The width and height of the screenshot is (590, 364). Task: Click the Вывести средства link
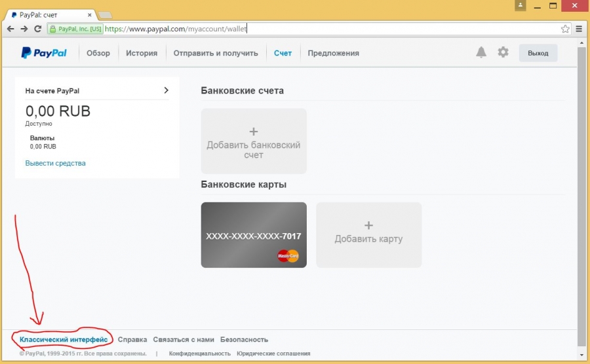pyautogui.click(x=55, y=163)
